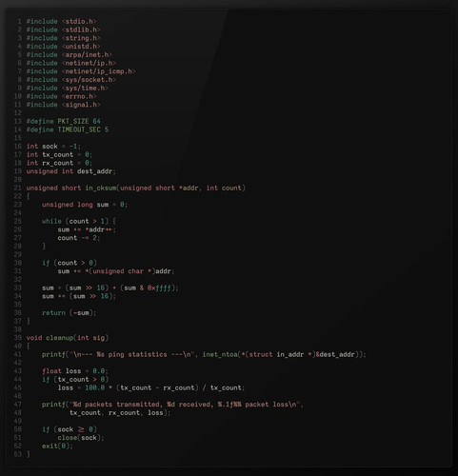458x476 pixels.
Task: Click '#include <arpa/inet.h>' line
Action: click(70, 55)
